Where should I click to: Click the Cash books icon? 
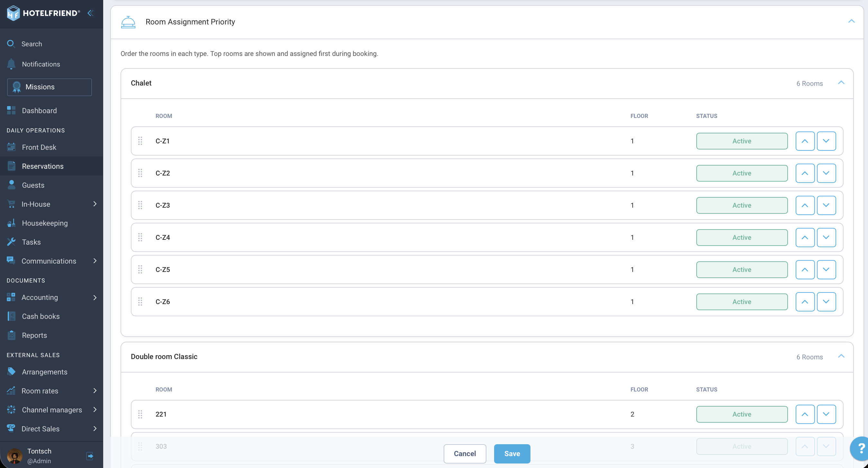(11, 316)
